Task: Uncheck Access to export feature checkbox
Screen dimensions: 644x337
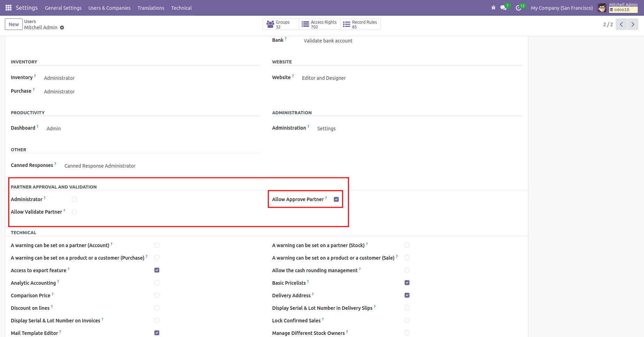Action: (x=157, y=270)
